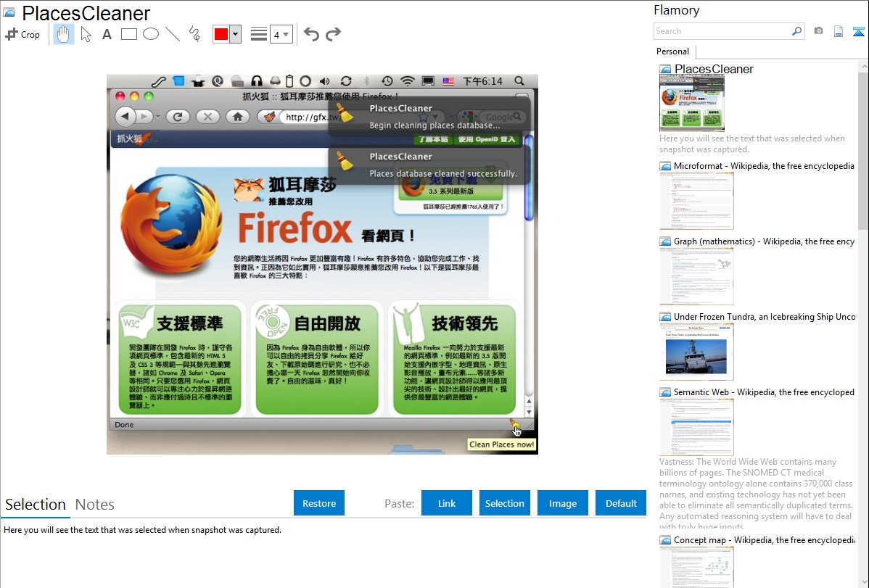Pick the rectangle shape tool
The width and height of the screenshot is (869, 588).
tap(128, 34)
